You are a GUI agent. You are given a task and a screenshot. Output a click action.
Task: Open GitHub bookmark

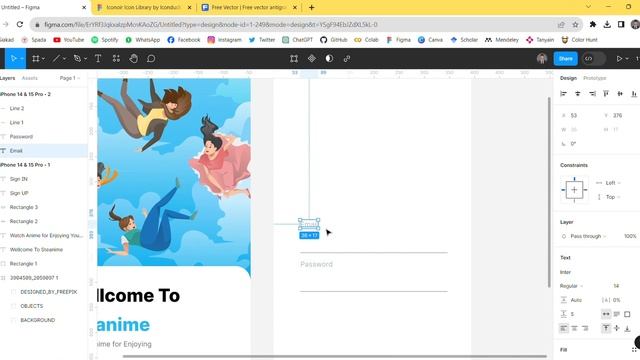pyautogui.click(x=333, y=40)
